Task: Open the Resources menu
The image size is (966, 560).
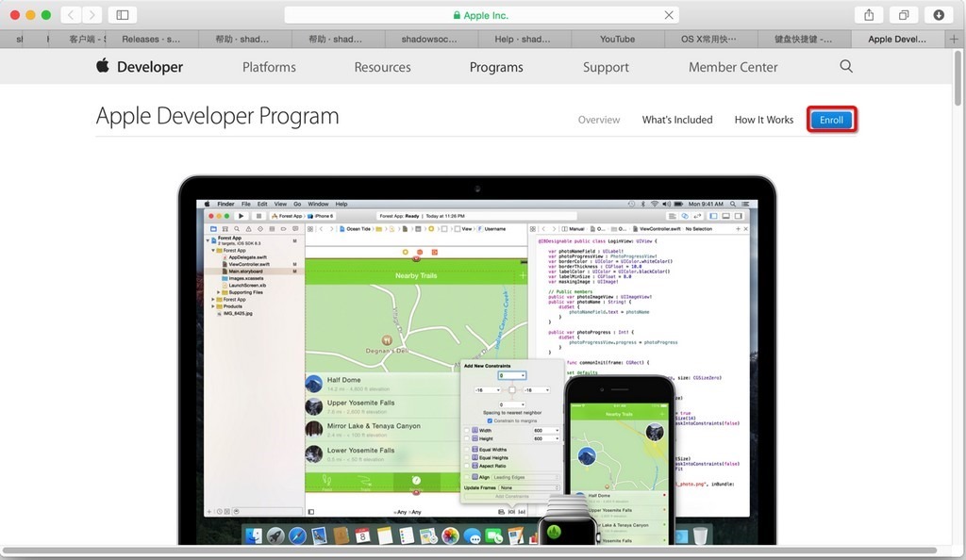Action: [x=383, y=67]
